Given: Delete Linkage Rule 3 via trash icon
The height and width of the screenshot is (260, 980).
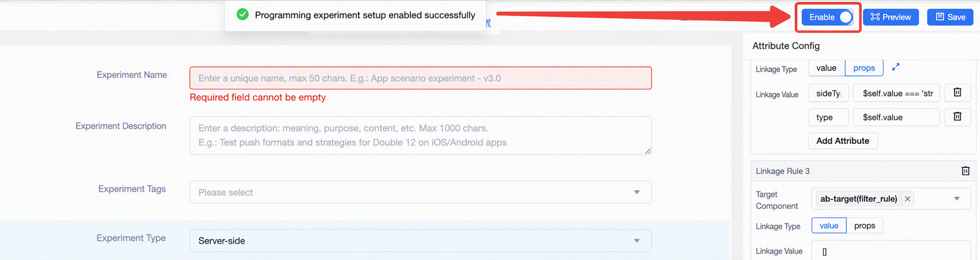Looking at the screenshot, I should point(965,171).
